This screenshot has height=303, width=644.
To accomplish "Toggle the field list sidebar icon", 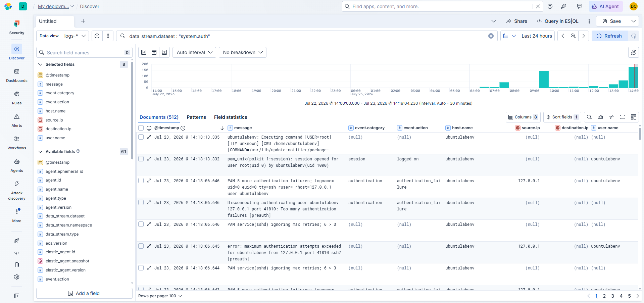I will pyautogui.click(x=144, y=52).
